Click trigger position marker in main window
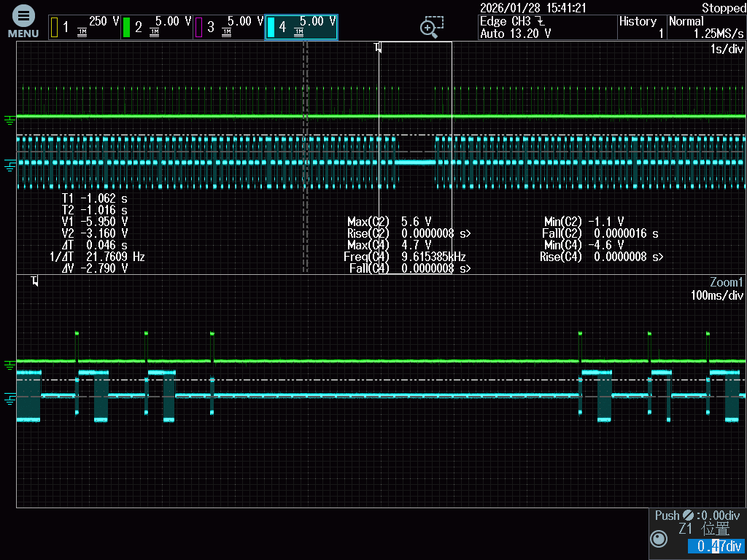The height and width of the screenshot is (560, 747). click(379, 47)
